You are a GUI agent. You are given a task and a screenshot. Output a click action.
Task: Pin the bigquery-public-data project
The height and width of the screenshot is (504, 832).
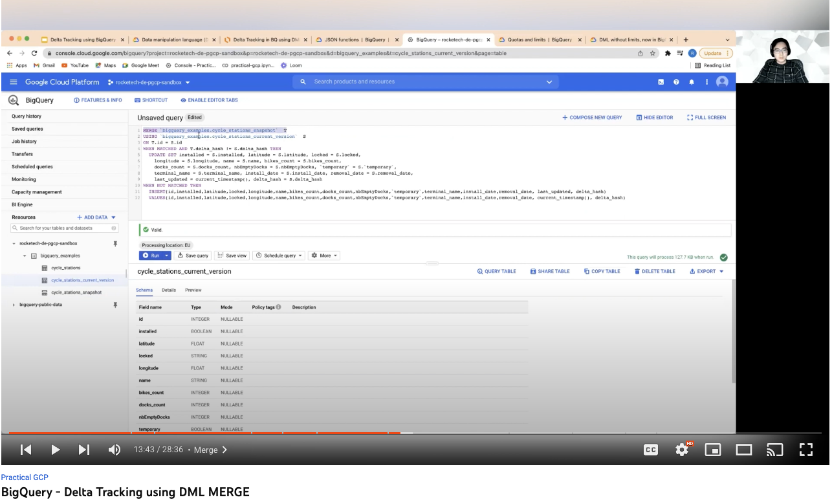[115, 304]
